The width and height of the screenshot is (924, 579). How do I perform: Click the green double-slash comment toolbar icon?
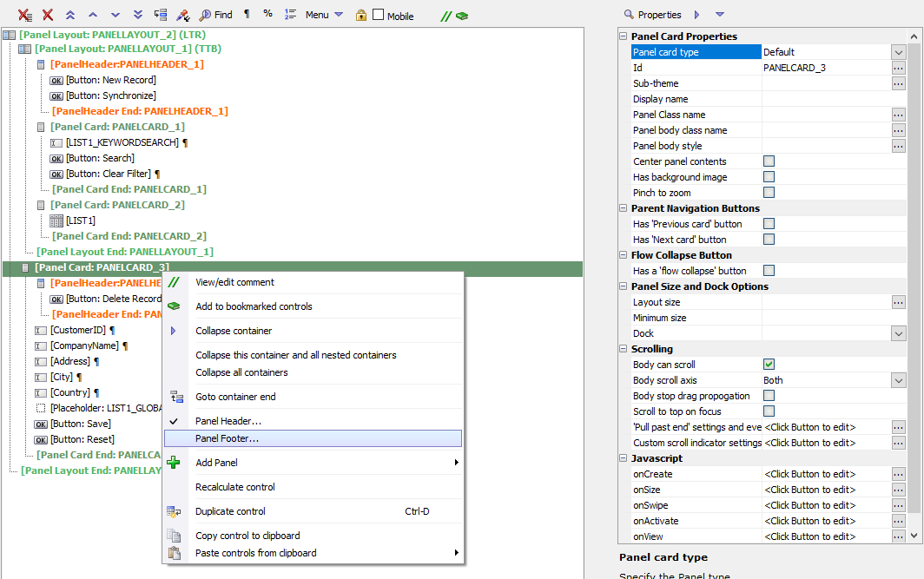[446, 16]
